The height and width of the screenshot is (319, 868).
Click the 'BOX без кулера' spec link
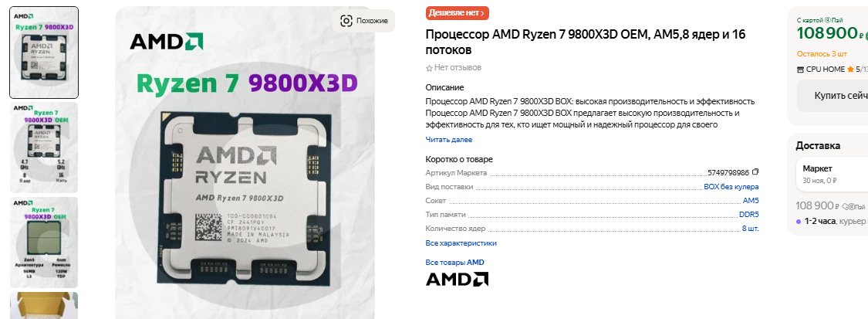(x=731, y=186)
